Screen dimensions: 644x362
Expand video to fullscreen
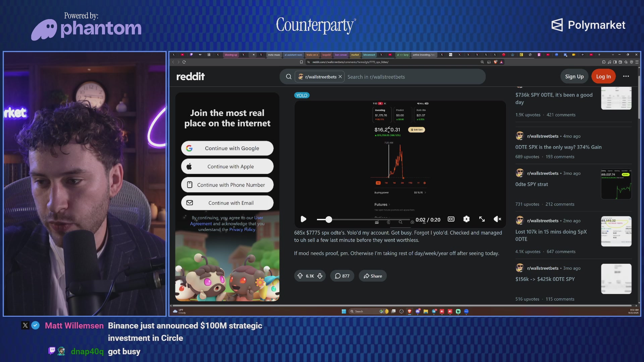coord(482,219)
